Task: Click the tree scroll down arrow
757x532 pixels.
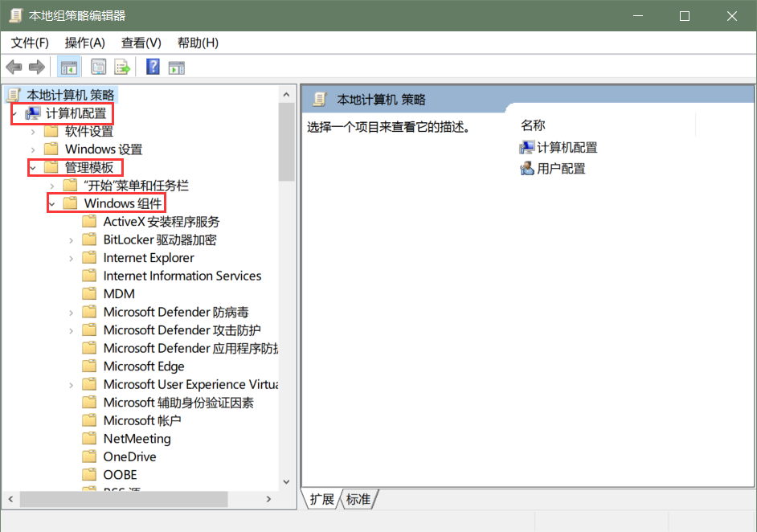Action: point(286,482)
